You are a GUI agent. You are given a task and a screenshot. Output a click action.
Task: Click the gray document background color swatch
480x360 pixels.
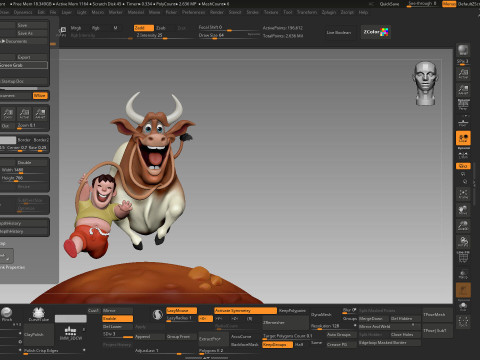8,140
